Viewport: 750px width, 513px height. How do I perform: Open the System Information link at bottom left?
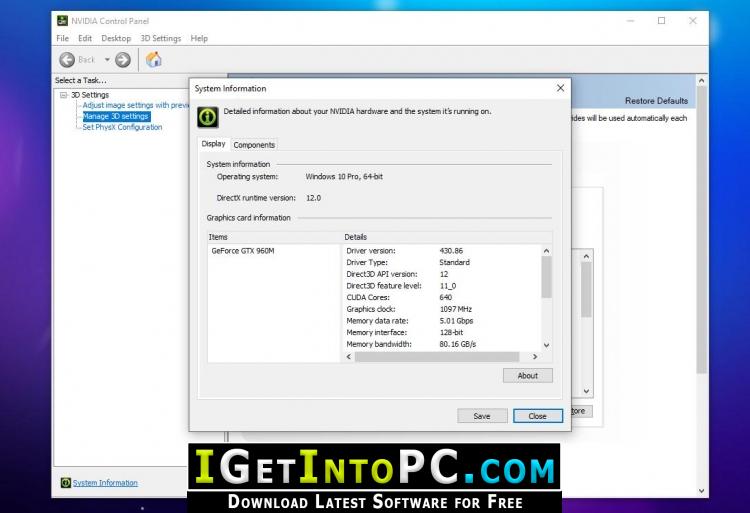(x=105, y=483)
